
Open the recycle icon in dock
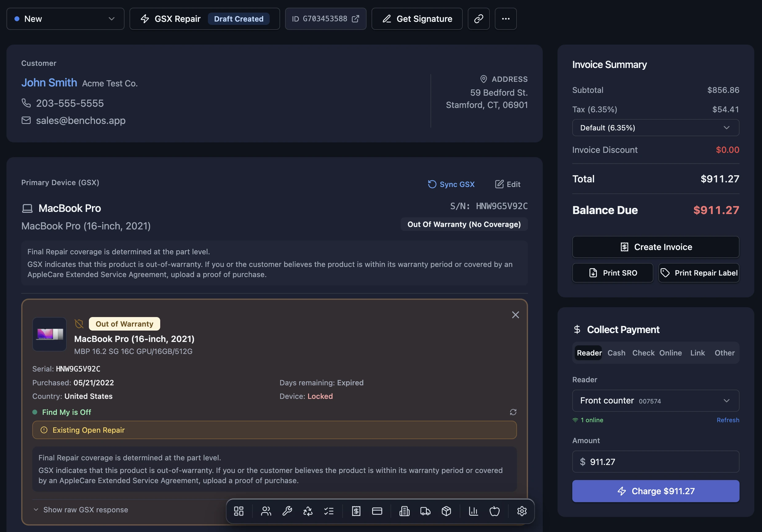point(308,511)
